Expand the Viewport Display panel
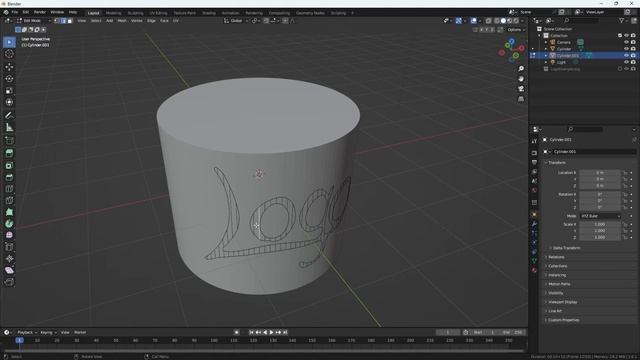This screenshot has width=640, height=360. pyautogui.click(x=562, y=302)
